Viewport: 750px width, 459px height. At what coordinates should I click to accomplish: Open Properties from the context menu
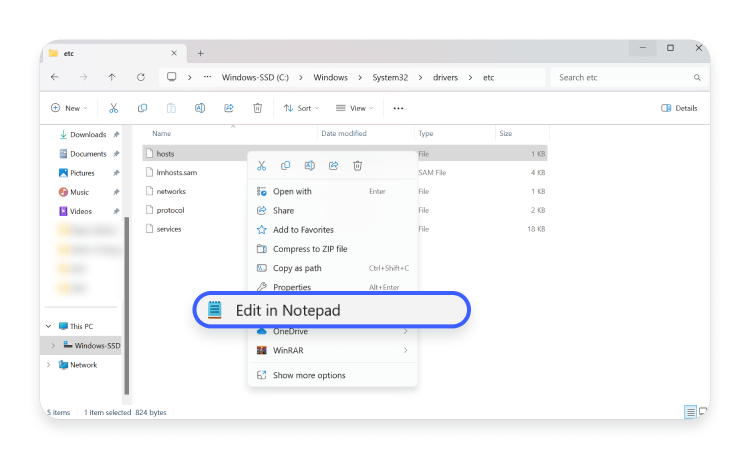pos(332,286)
